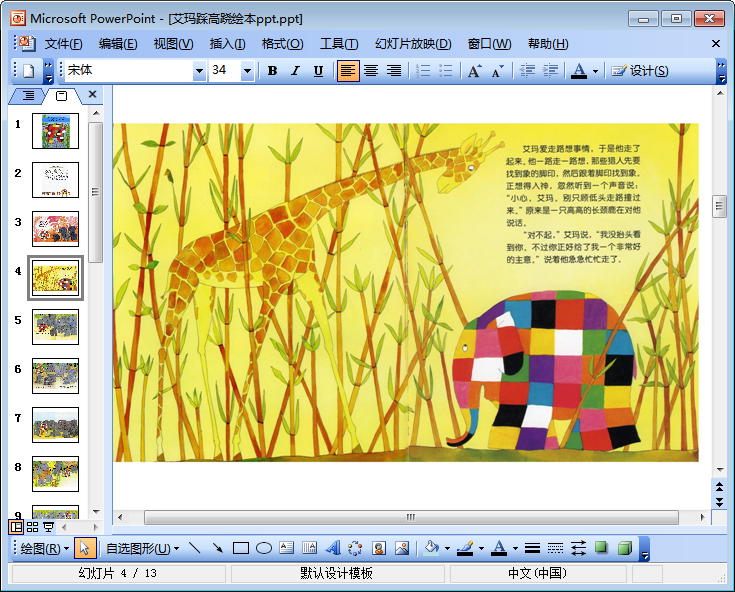Toggle Italic formatting
Image resolution: width=735 pixels, height=592 pixels.
pos(295,71)
